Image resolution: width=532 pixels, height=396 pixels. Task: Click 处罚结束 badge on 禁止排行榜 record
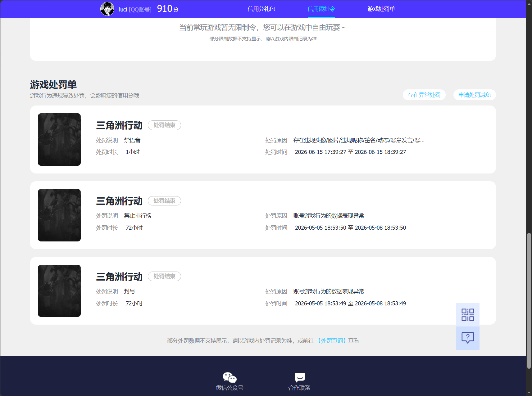pyautogui.click(x=164, y=201)
